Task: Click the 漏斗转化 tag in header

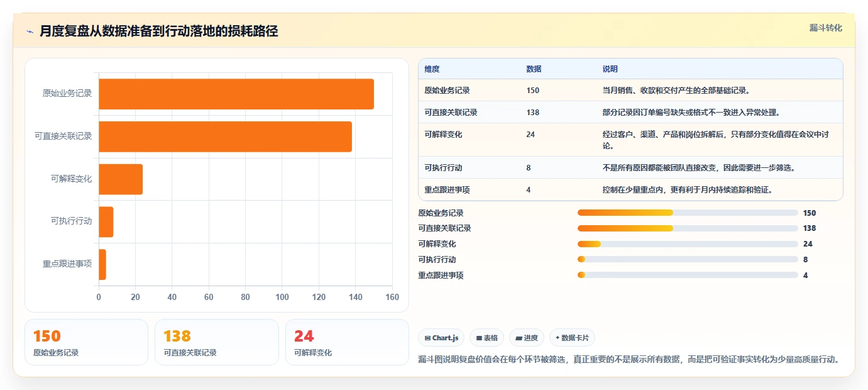Action: tap(825, 28)
